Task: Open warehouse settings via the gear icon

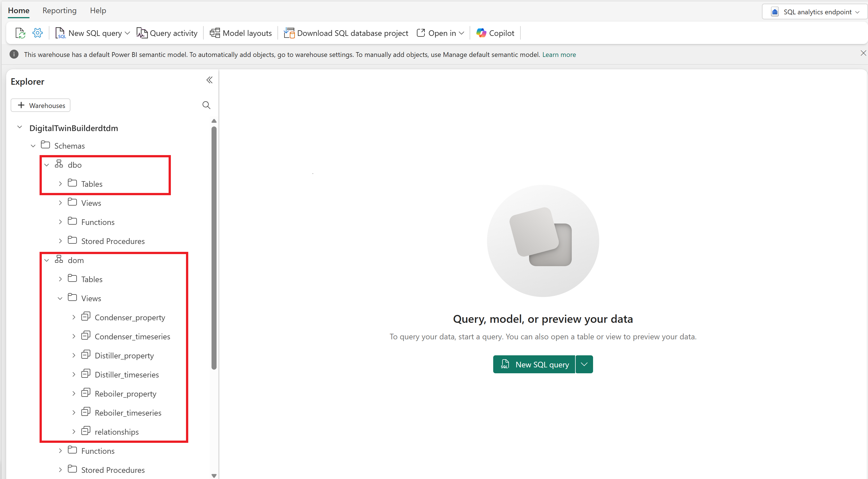Action: 38,33
